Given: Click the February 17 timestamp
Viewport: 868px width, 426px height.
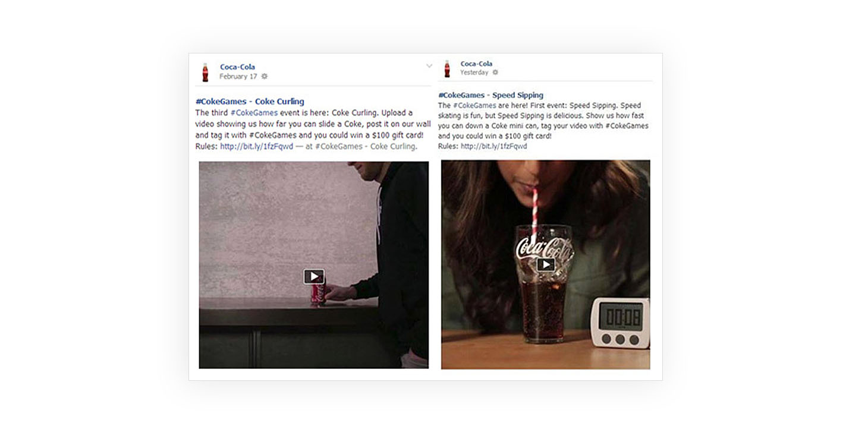Looking at the screenshot, I should pyautogui.click(x=238, y=76).
